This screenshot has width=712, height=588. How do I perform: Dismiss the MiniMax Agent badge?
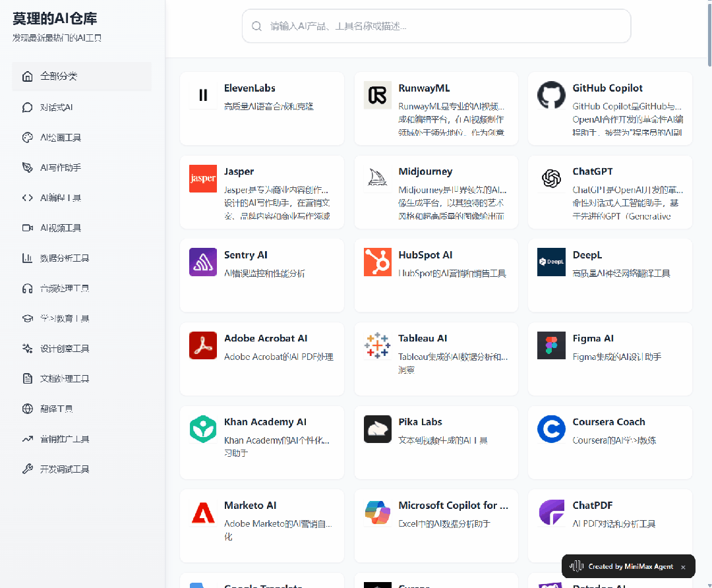tap(683, 567)
